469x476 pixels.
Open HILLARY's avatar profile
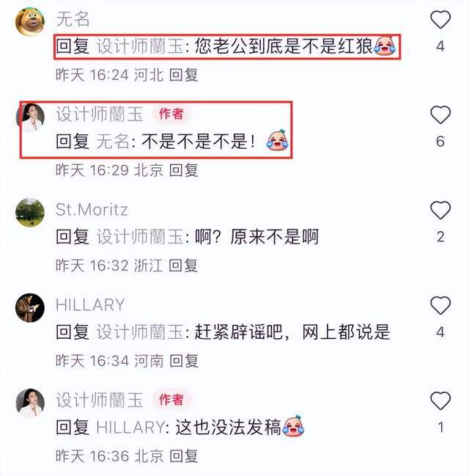30,307
